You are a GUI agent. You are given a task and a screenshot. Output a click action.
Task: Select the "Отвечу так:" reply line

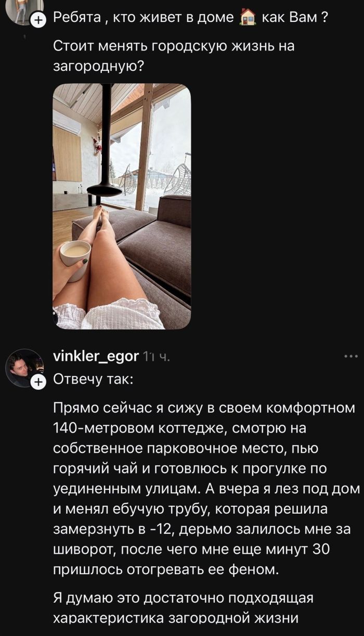tap(93, 379)
